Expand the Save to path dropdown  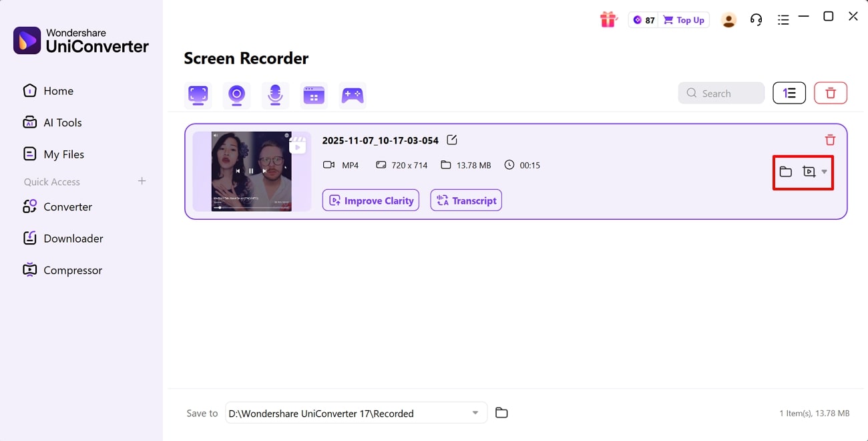pyautogui.click(x=475, y=413)
